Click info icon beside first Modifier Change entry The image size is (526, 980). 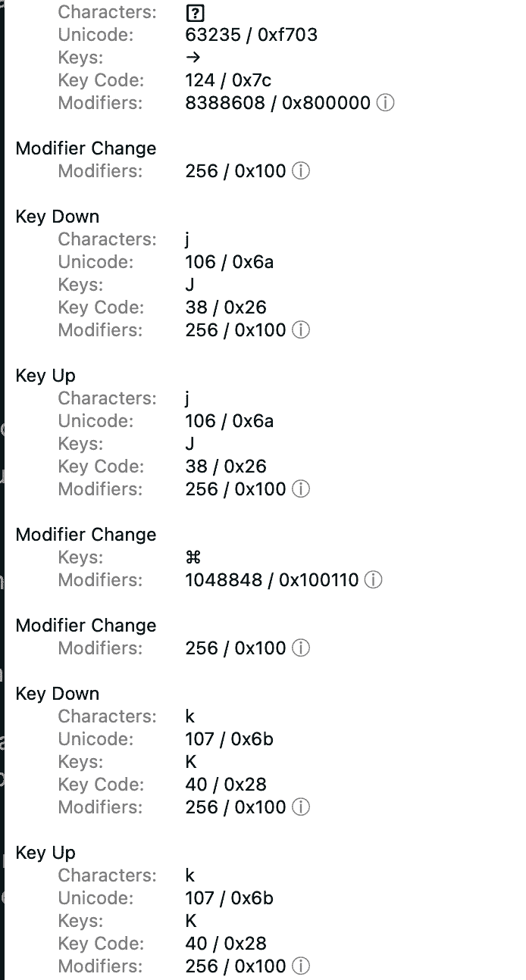pos(301,171)
